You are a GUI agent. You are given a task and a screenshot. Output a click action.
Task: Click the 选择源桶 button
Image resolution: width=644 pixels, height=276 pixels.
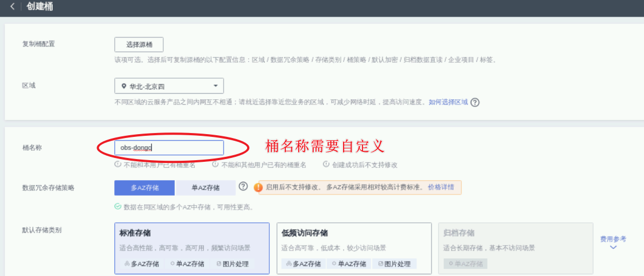(x=139, y=45)
